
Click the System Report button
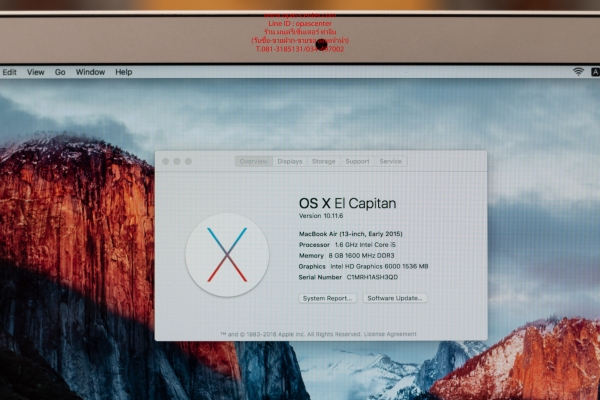point(328,298)
